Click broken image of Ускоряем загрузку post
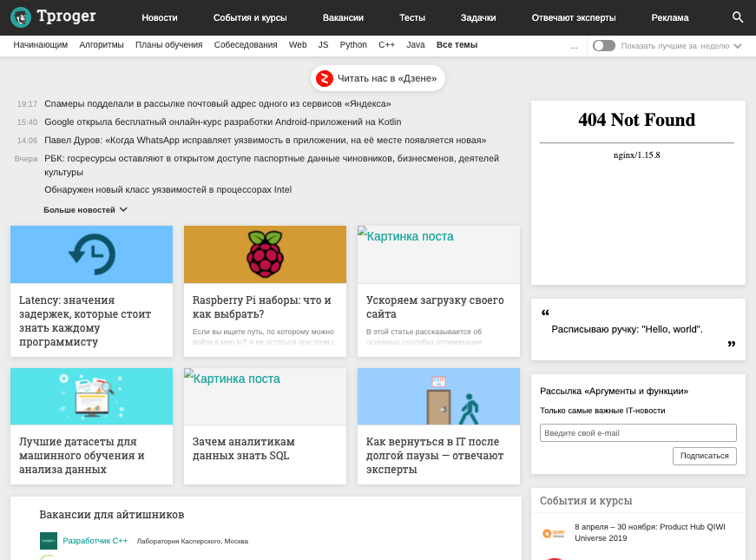 [438, 254]
